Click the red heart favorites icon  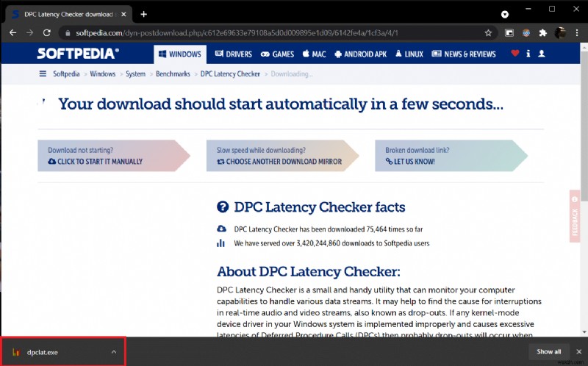click(x=515, y=53)
